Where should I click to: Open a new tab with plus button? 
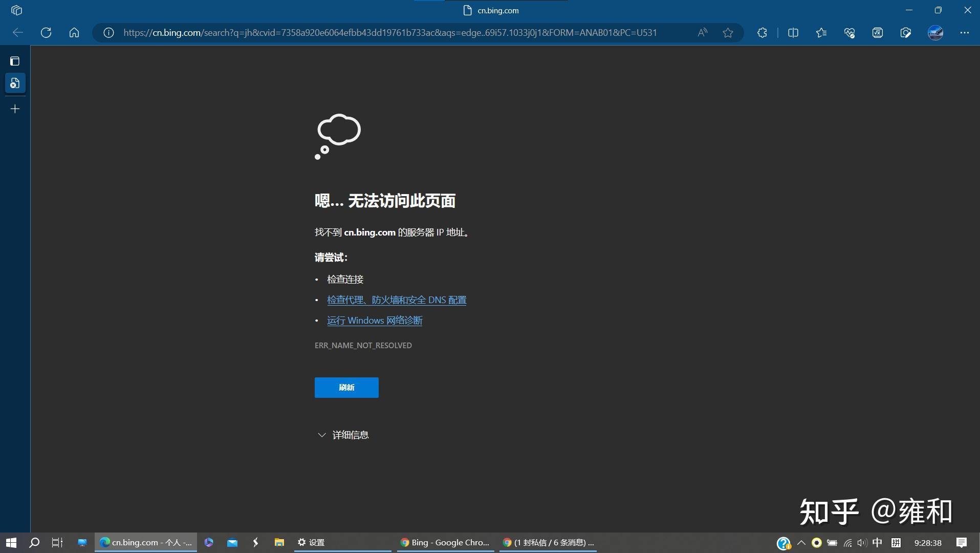[x=15, y=109]
